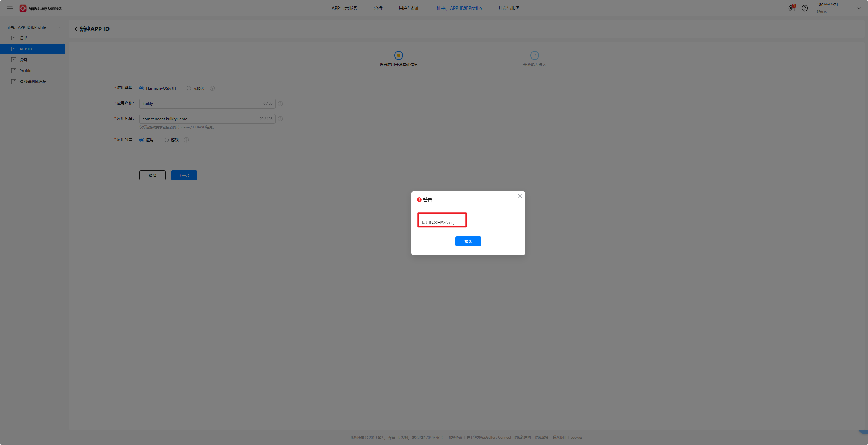Expand the account dropdown arrow
The width and height of the screenshot is (868, 445).
(x=859, y=8)
